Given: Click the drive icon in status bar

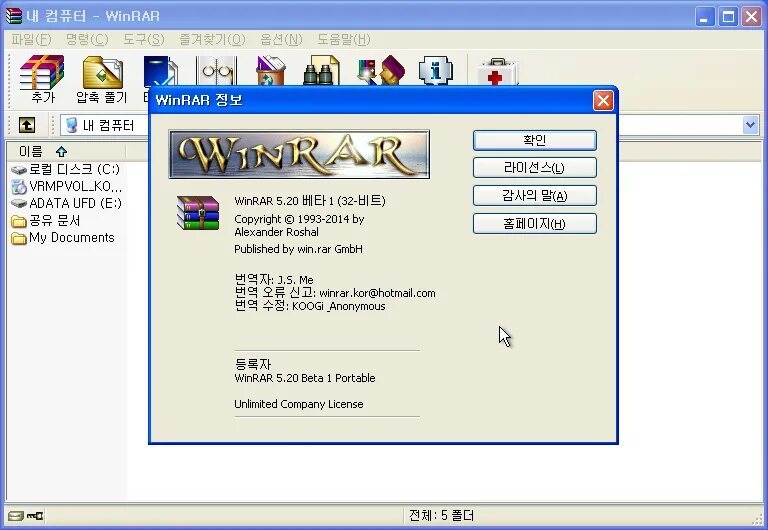Looking at the screenshot, I should pyautogui.click(x=16, y=515).
